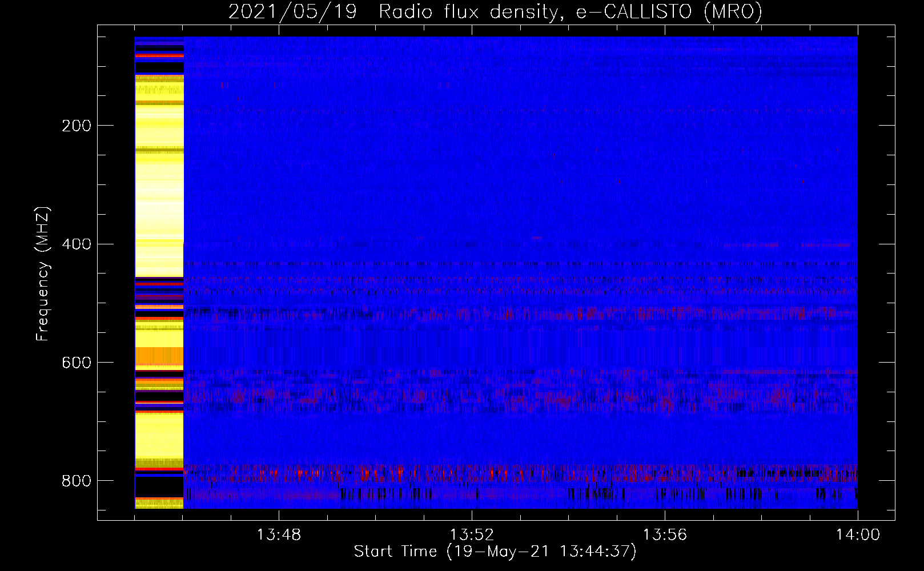Click the 600 frequency tick label
Viewport: 924px width, 571px height.
click(77, 363)
